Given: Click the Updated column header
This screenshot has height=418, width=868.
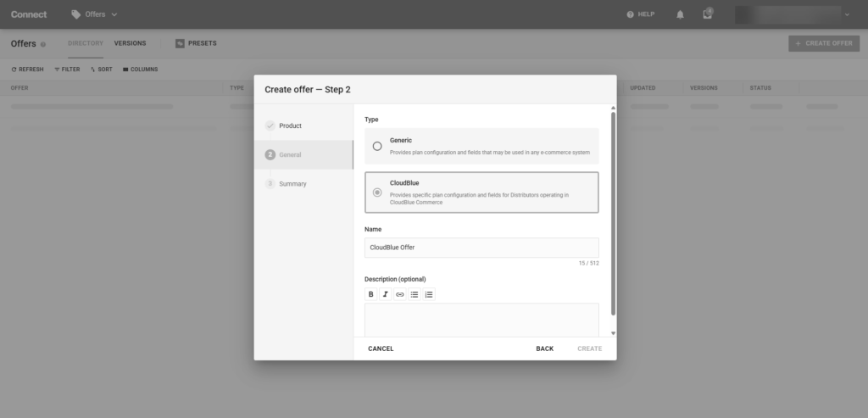Looking at the screenshot, I should coord(643,88).
